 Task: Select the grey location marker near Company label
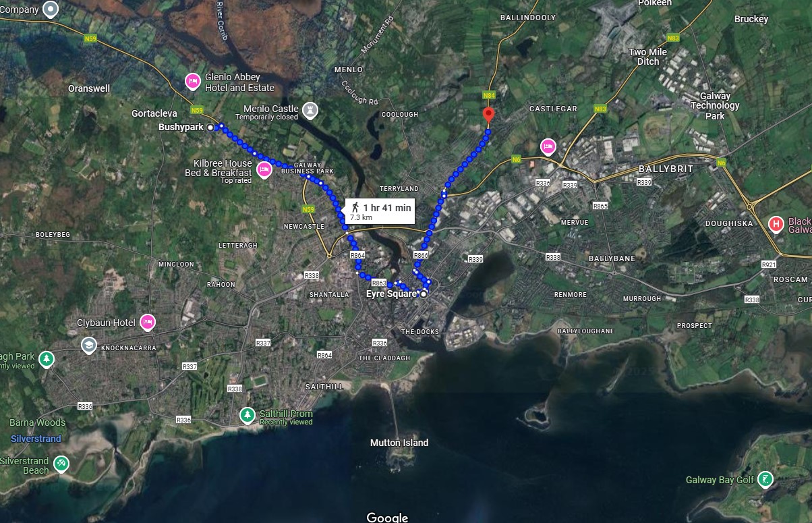pos(51,9)
